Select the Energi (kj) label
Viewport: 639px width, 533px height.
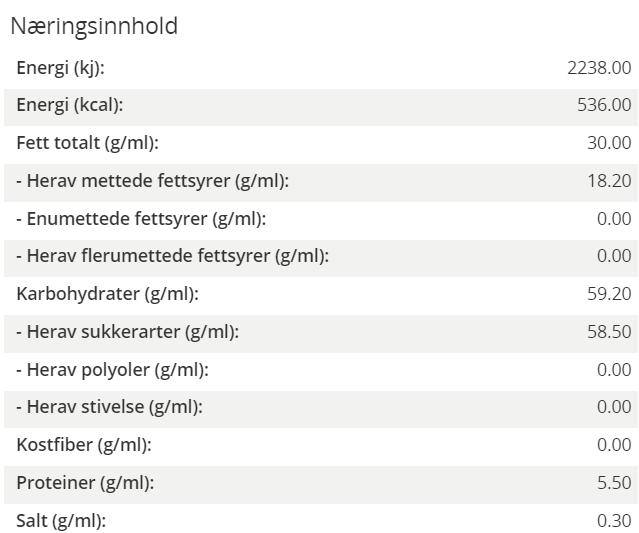coord(61,68)
